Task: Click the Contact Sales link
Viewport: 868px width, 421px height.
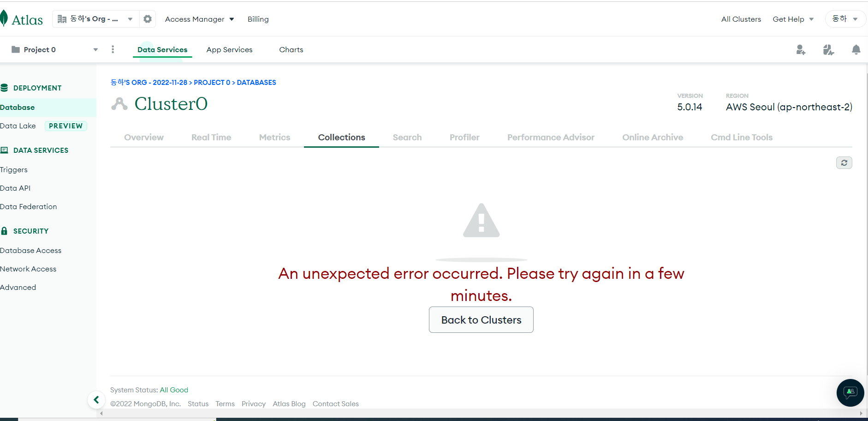Action: click(336, 403)
